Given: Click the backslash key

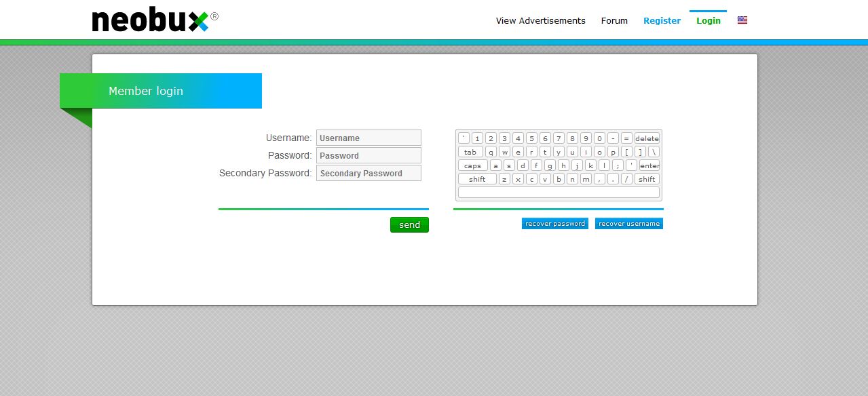Looking at the screenshot, I should coord(654,152).
